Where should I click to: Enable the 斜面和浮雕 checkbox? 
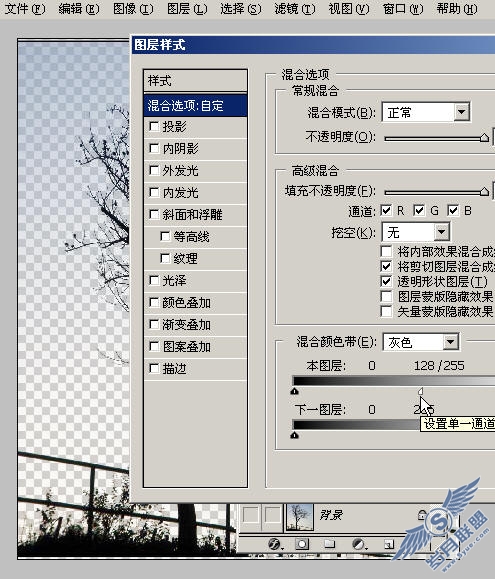point(154,214)
